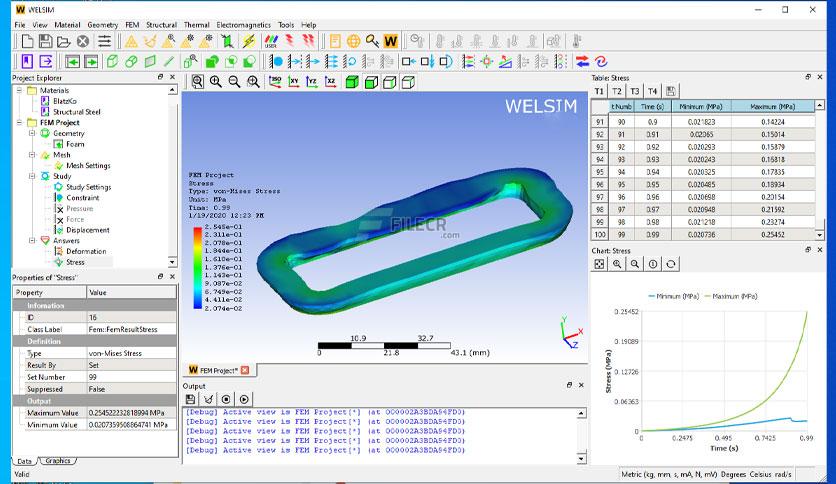Click the zoom in magnifier icon
The height and width of the screenshot is (484, 836).
pyautogui.click(x=215, y=82)
